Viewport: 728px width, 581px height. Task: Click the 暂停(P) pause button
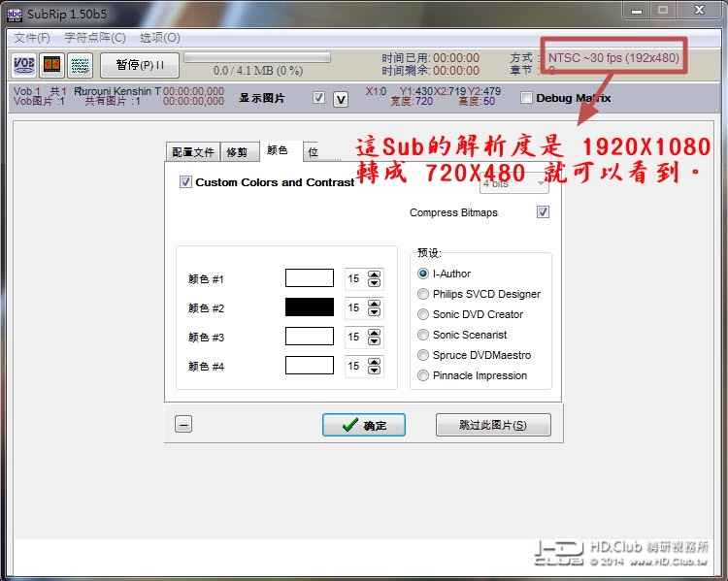140,65
